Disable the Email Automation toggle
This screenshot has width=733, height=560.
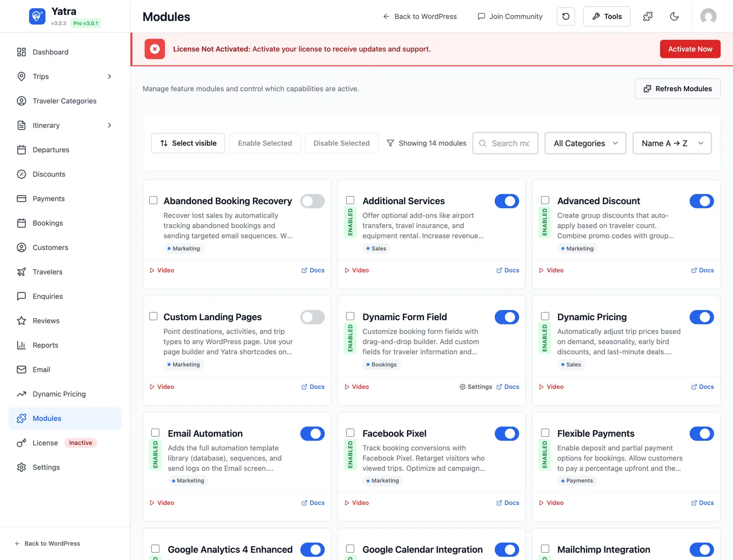point(313,434)
